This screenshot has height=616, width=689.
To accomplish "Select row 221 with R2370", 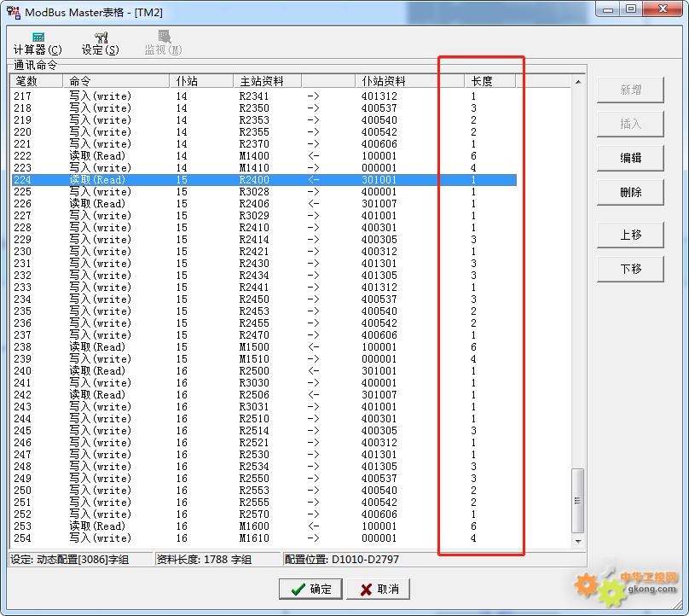I will [263, 144].
